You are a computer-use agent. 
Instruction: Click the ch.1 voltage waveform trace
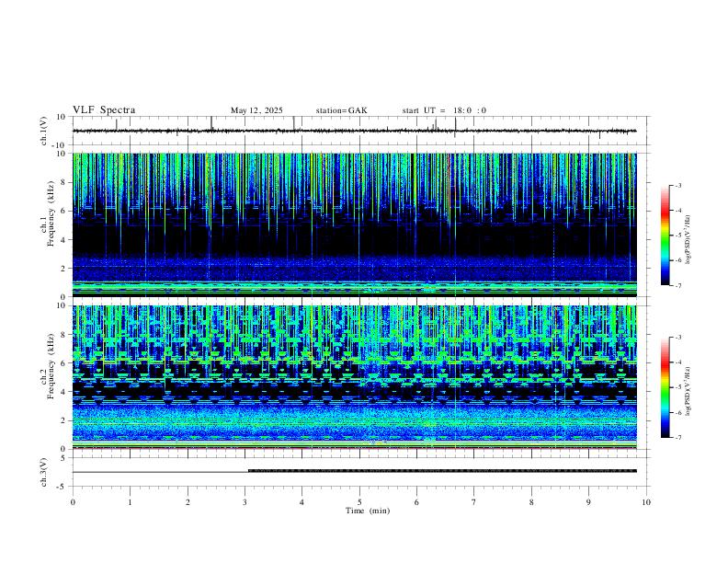click(354, 131)
